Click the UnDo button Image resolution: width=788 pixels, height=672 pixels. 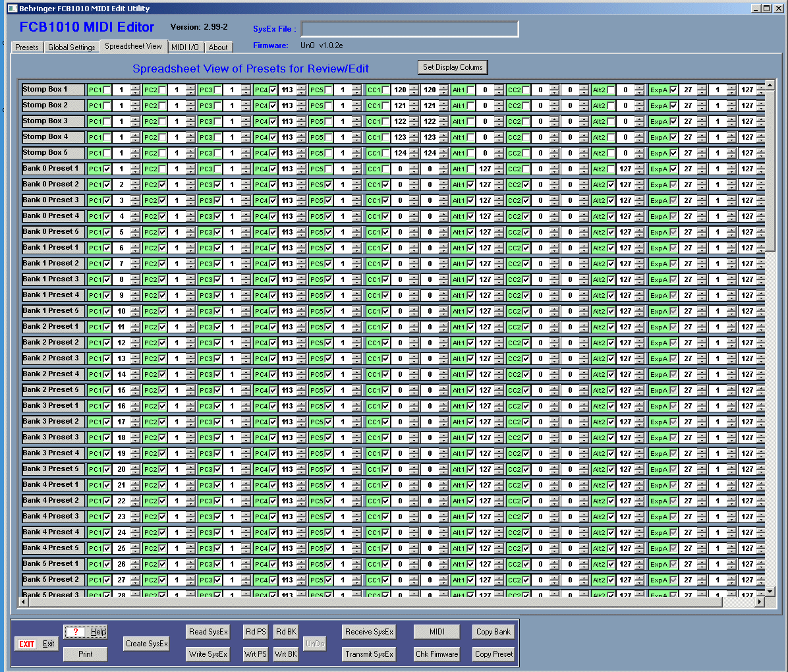[x=315, y=644]
